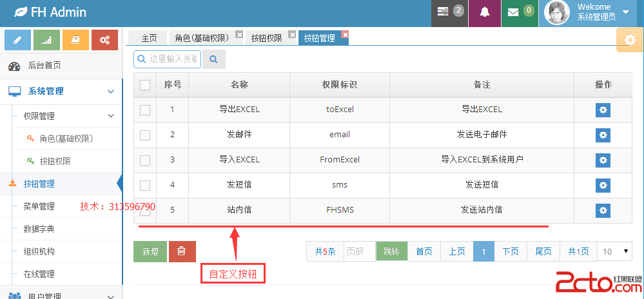Image resolution: width=644 pixels, height=299 pixels.
Task: Open 角色(基础权限) in the sidebar
Action: tap(66, 139)
